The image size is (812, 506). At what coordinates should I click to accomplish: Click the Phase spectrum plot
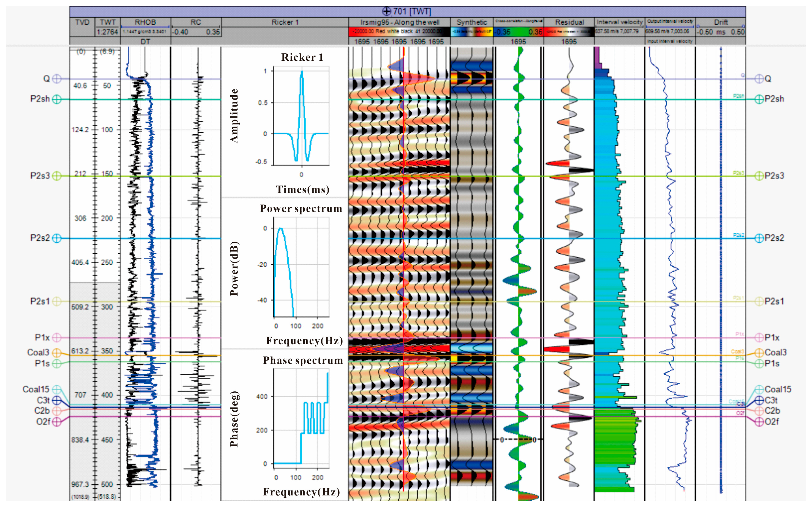301,418
